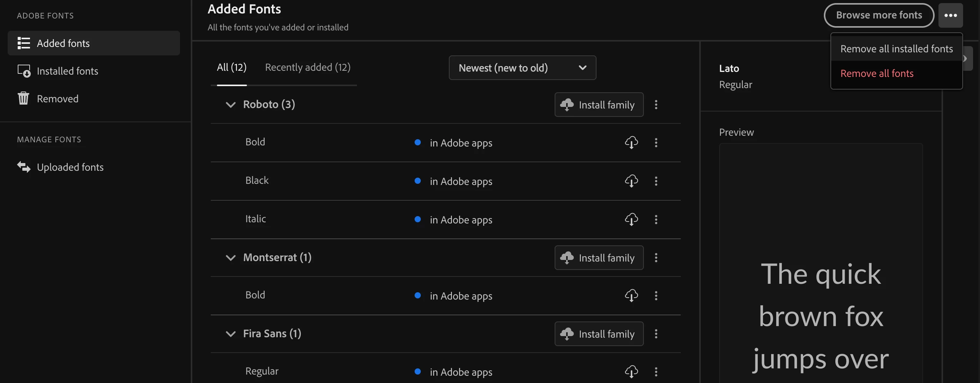This screenshot has height=383, width=980.
Task: Switch to the Recently added (12) tab
Action: point(308,67)
